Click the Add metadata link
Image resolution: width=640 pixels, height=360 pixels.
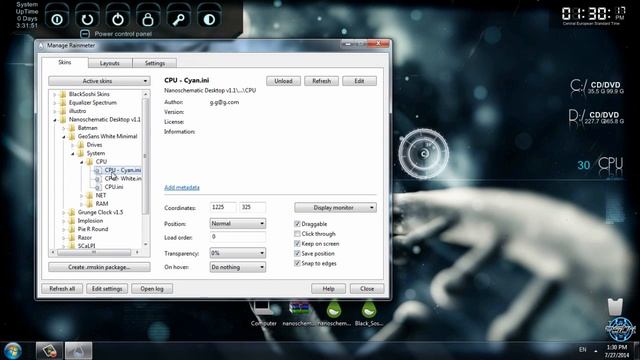(x=182, y=188)
